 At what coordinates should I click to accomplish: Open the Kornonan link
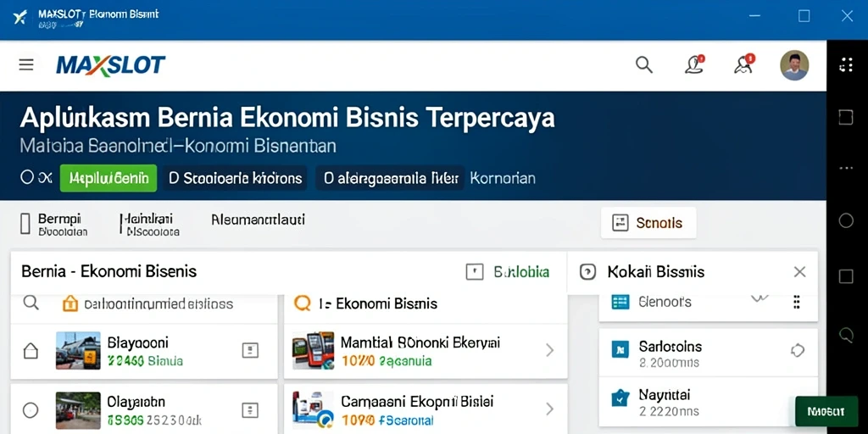pos(503,178)
